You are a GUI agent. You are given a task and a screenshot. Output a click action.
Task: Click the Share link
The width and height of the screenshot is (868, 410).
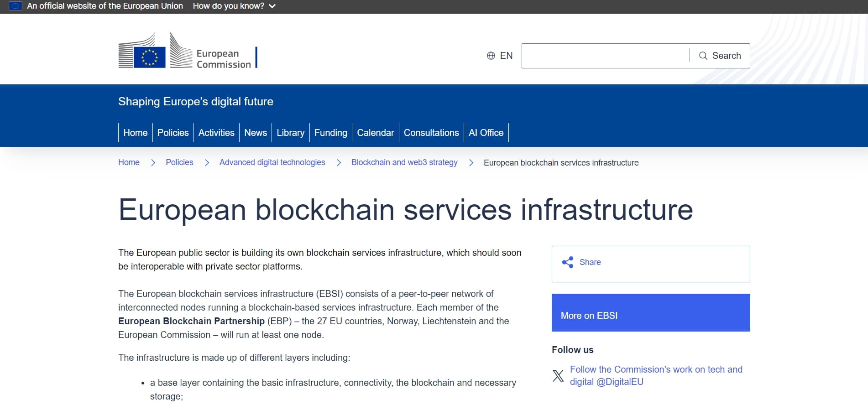pyautogui.click(x=590, y=262)
